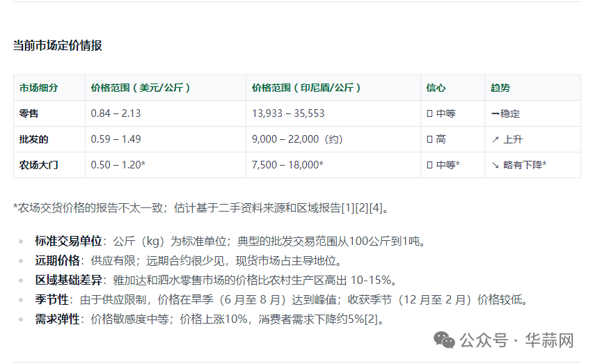
Task: Click the 公众号 · 华蒜网 watermark text
Action: click(x=516, y=340)
